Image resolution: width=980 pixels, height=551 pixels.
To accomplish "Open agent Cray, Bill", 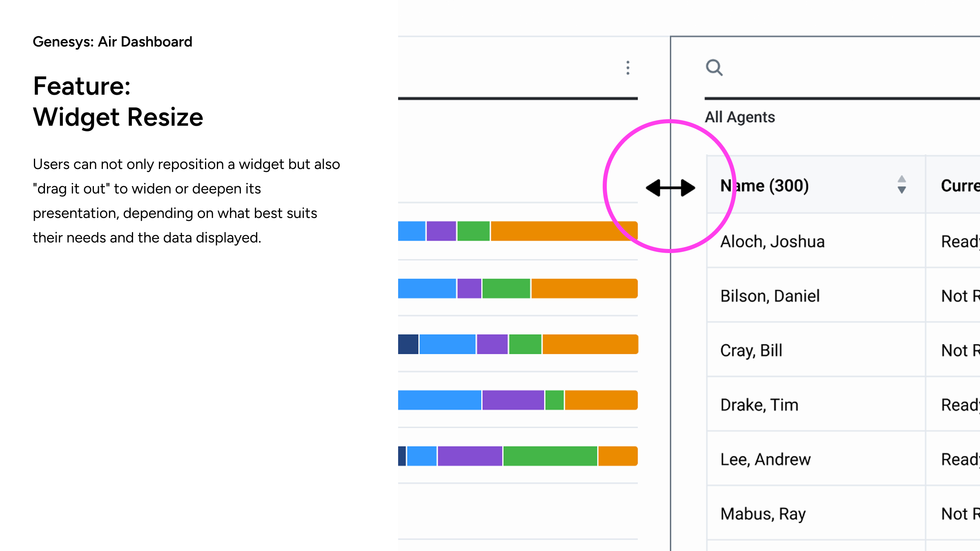I will tap(751, 350).
